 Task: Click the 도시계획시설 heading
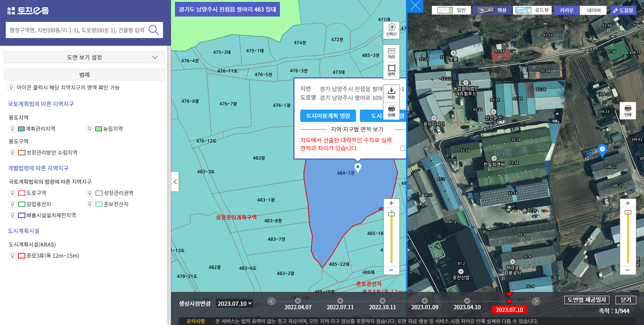pos(23,231)
